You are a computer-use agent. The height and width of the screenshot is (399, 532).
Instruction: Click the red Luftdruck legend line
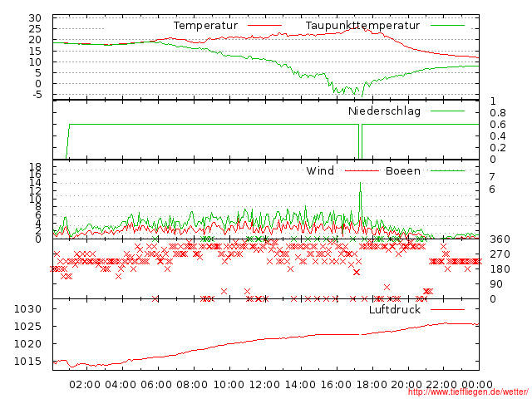coord(447,309)
